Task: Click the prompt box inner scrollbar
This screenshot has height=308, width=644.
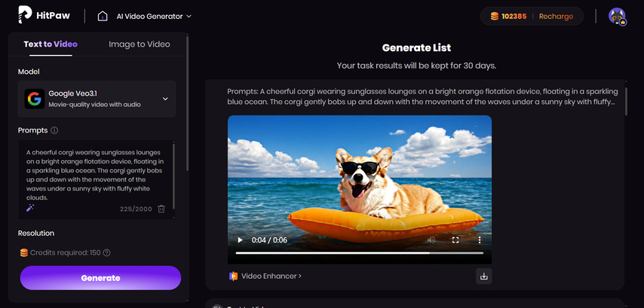Action: [173, 176]
